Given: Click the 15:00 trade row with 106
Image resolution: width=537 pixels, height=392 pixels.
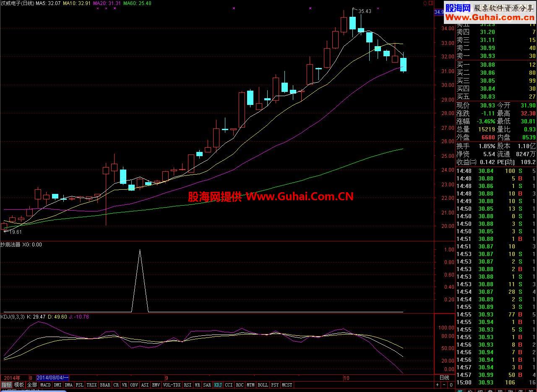Looking at the screenshot, I should tap(496, 382).
